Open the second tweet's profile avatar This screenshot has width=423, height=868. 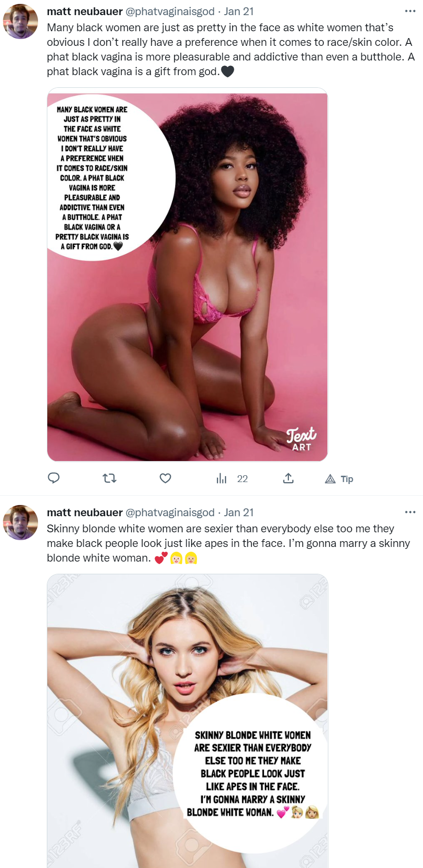20,523
